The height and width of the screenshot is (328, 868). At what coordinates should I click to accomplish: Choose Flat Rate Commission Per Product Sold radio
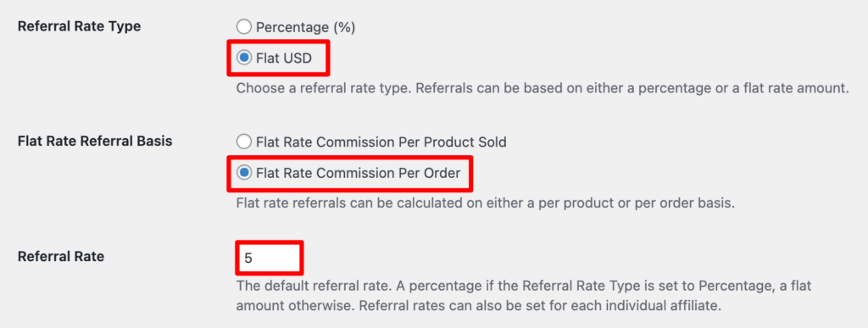pyautogui.click(x=243, y=142)
